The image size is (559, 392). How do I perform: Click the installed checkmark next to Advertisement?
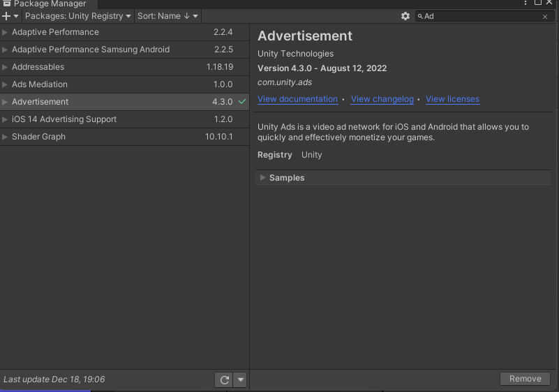(x=242, y=102)
